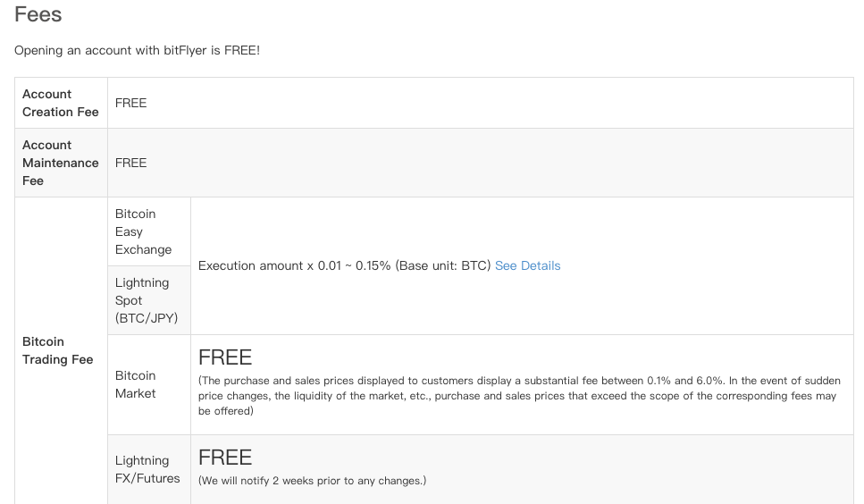Viewport: 864px width, 504px height.
Task: Click large FREE text in Lightning FX/Futures row
Action: [x=225, y=458]
